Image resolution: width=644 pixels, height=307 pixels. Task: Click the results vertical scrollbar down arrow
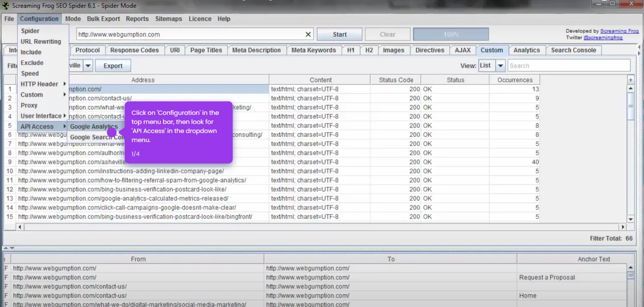click(x=631, y=219)
